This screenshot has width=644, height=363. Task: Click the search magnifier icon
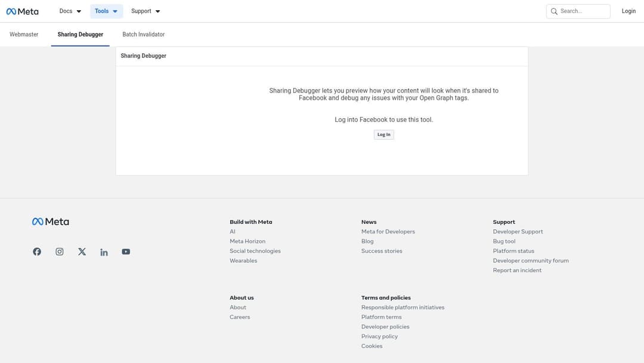pyautogui.click(x=554, y=11)
